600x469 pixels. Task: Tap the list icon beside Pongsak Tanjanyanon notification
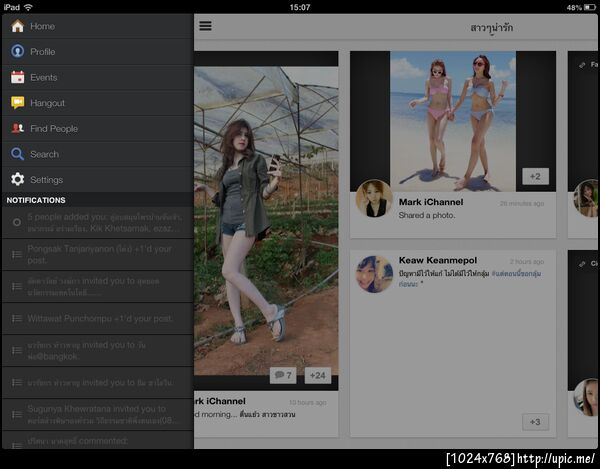[16, 254]
